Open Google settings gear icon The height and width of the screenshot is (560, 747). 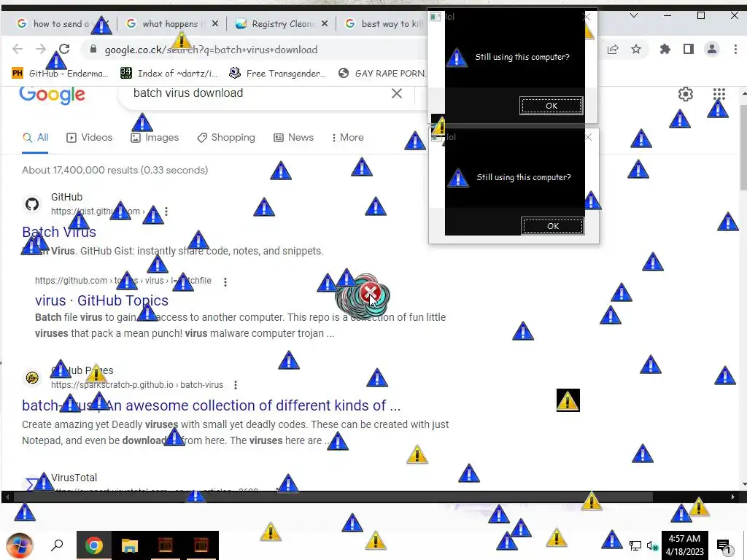pos(686,94)
